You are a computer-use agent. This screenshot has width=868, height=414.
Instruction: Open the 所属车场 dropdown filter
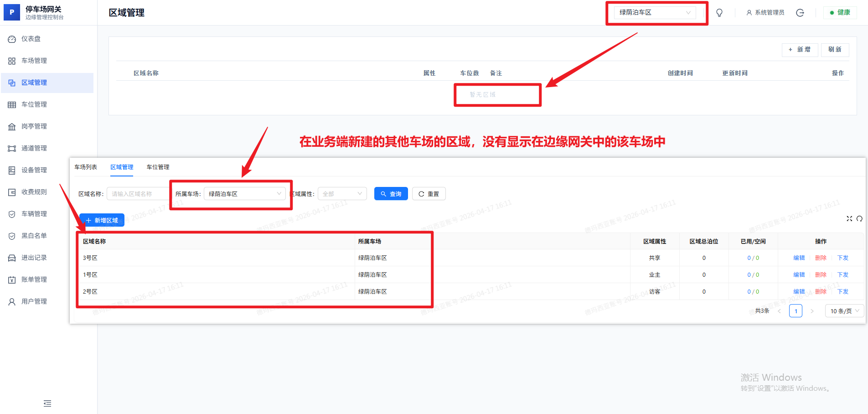[x=244, y=194]
